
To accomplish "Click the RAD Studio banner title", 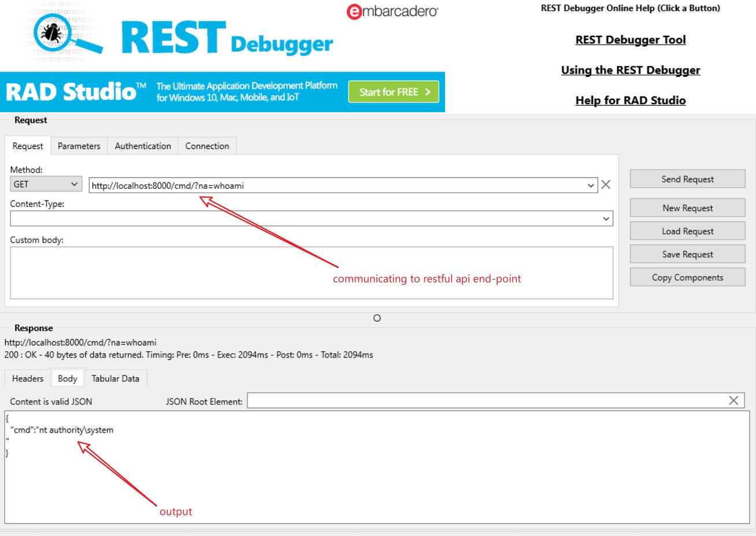I will (x=76, y=92).
